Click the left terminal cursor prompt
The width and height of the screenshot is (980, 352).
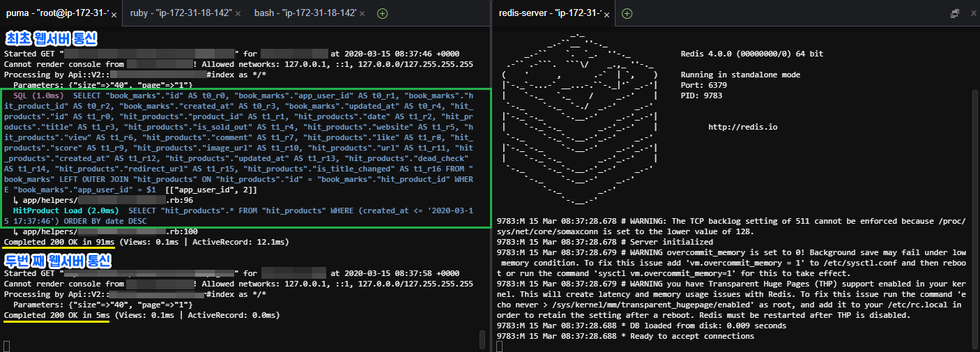tap(6, 346)
